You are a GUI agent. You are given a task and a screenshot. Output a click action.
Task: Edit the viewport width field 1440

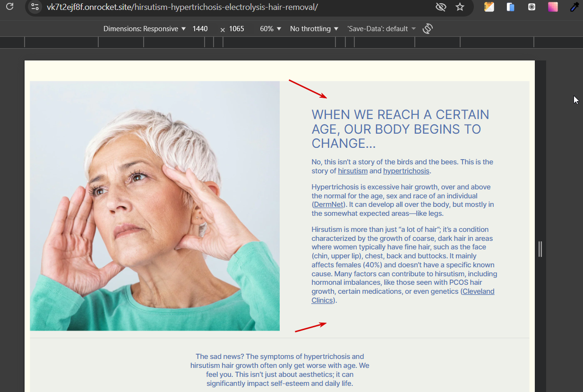[x=200, y=29]
